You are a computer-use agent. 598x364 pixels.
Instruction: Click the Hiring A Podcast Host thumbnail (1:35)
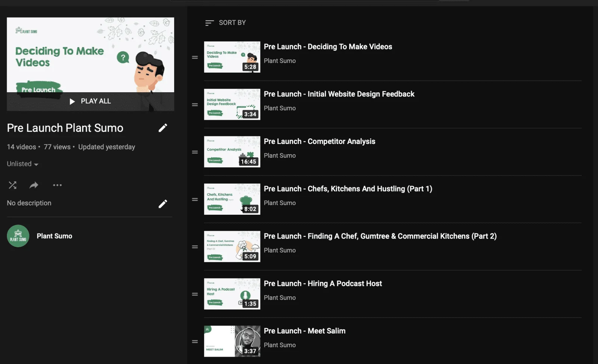pos(232,294)
